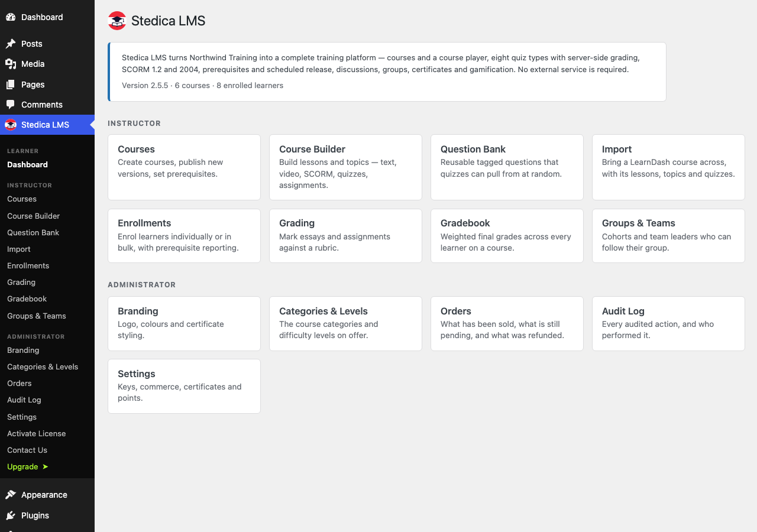Open Course Builder from the sidebar submenu
This screenshot has height=532, width=757.
pyautogui.click(x=33, y=216)
